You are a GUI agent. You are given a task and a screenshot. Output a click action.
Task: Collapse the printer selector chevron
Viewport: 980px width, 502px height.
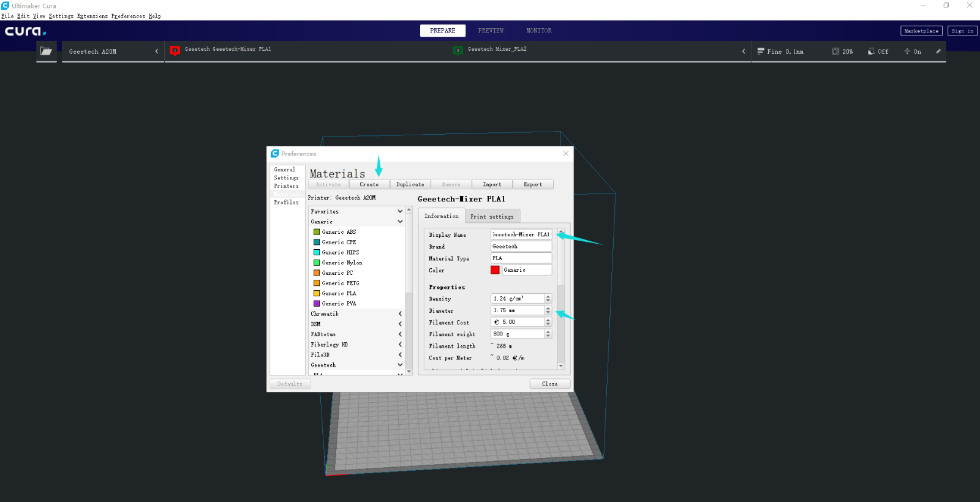[156, 51]
